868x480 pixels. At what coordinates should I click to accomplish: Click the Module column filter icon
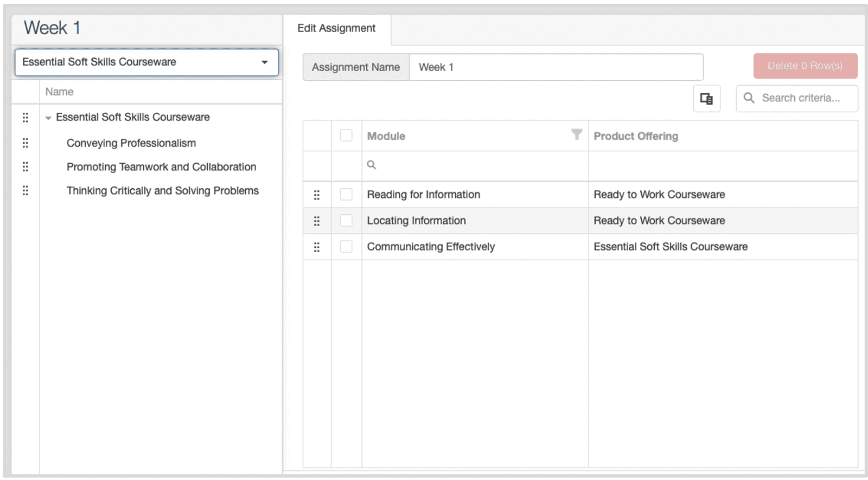577,134
